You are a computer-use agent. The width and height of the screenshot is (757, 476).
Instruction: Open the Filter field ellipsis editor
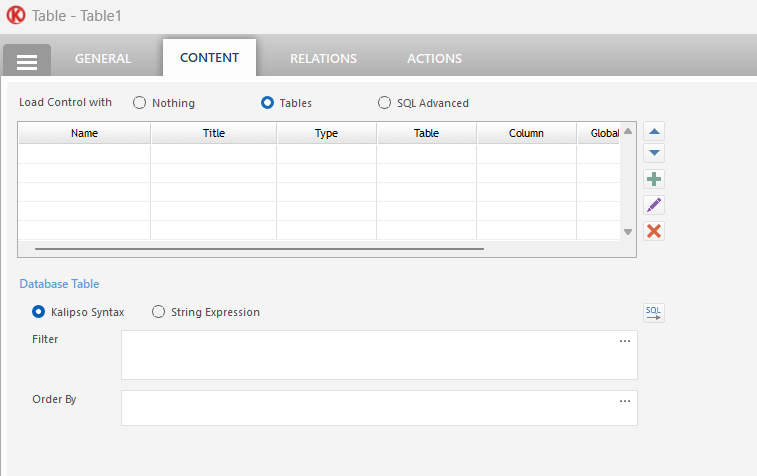625,341
